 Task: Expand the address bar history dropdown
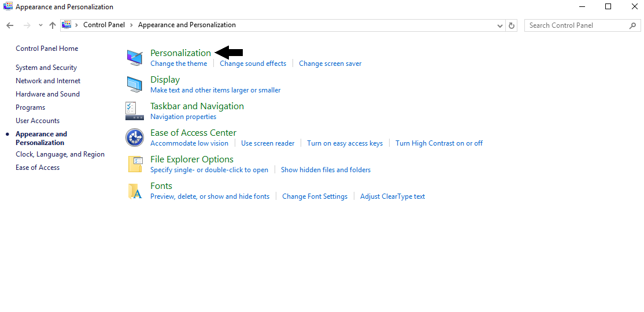(500, 25)
